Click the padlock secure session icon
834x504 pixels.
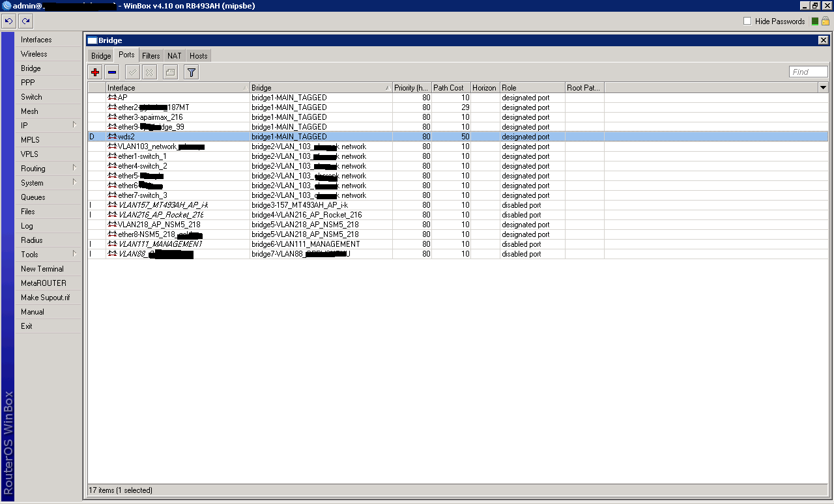pos(825,21)
